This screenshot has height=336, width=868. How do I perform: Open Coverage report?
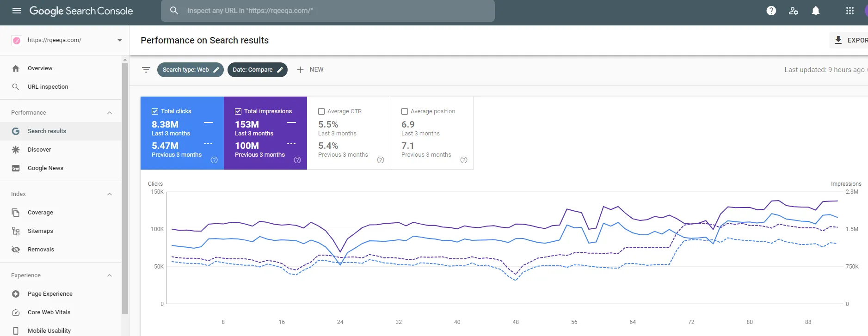click(61, 213)
